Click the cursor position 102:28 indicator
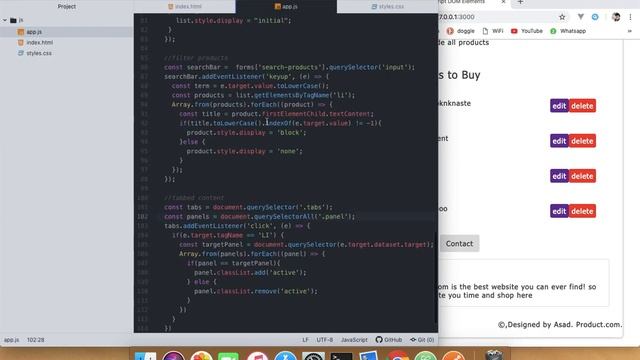The width and height of the screenshot is (640, 360). (x=36, y=340)
